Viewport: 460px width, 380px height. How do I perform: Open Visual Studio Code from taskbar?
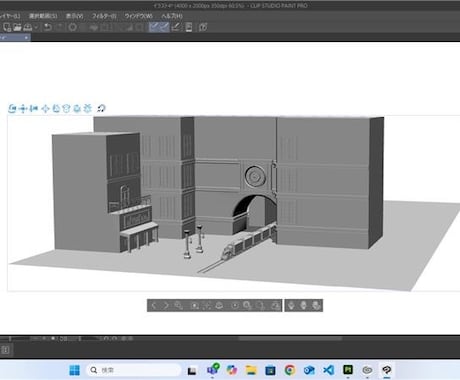(328, 370)
